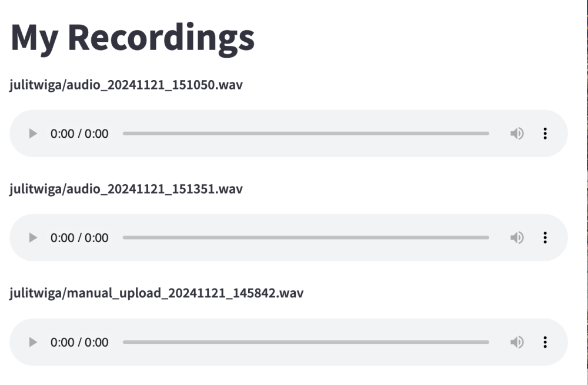Mute the audio_20241121_151050.wav player
This screenshot has width=588, height=385.
tap(517, 134)
